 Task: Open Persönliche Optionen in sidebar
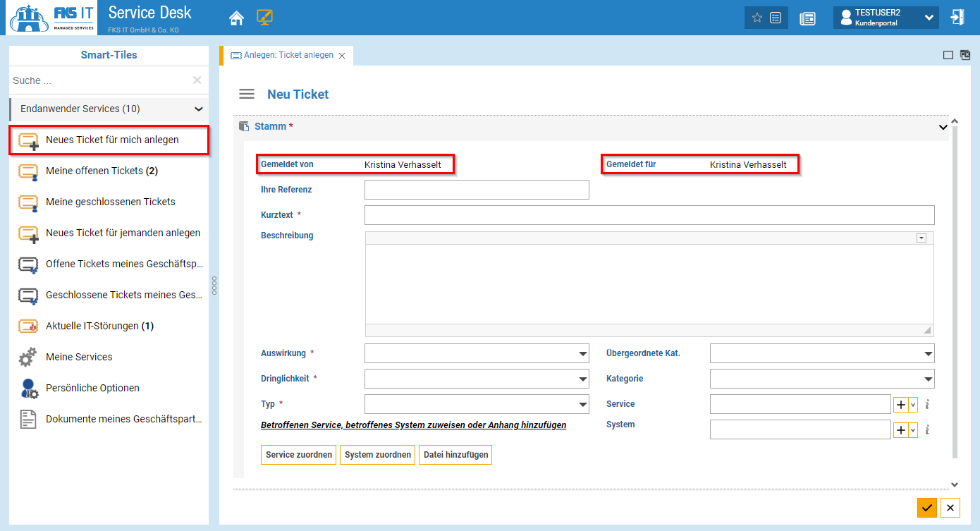(92, 388)
